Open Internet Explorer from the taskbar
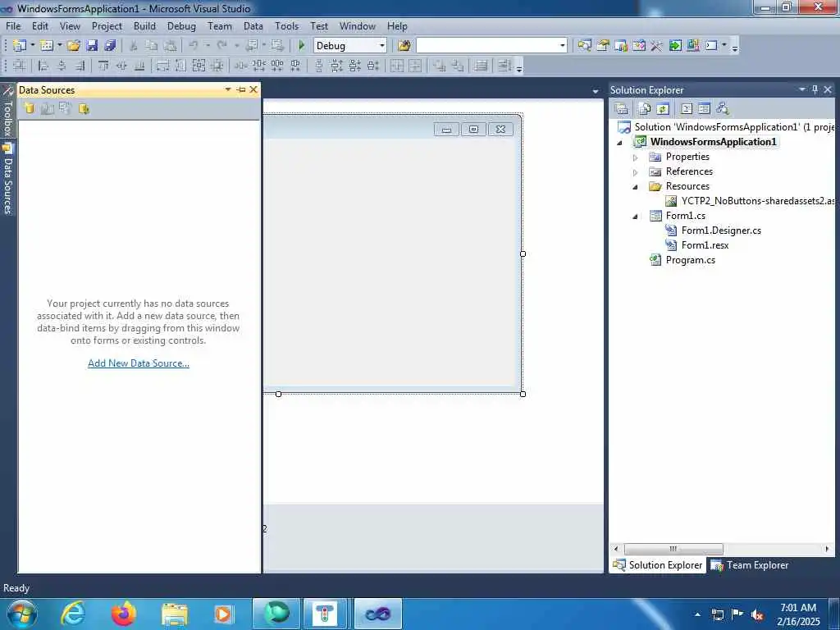Image resolution: width=840 pixels, height=630 pixels. pyautogui.click(x=73, y=614)
